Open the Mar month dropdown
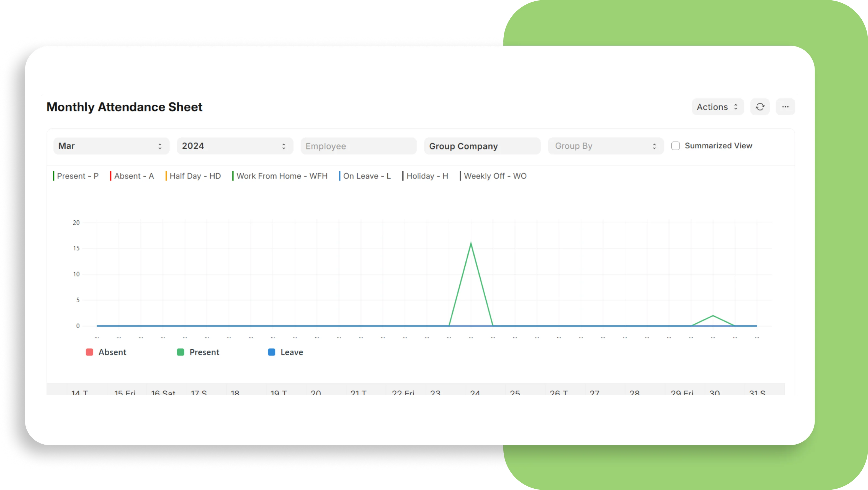Screen dimensions: 868x490 click(x=111, y=146)
